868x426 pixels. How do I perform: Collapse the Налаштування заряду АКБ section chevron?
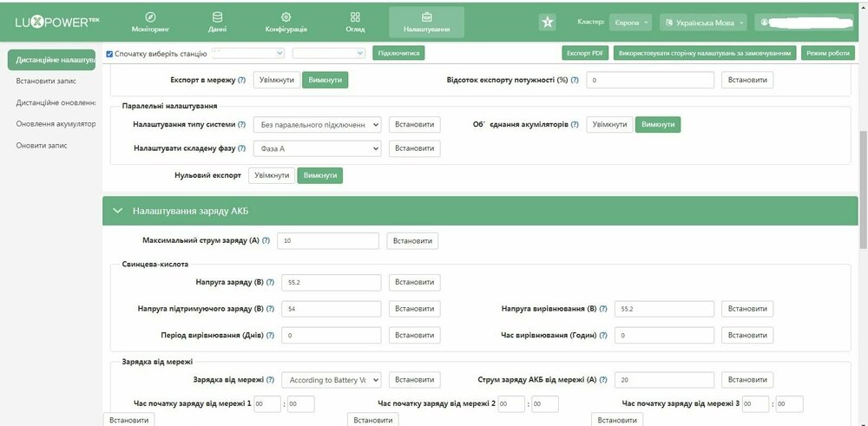[x=117, y=211]
